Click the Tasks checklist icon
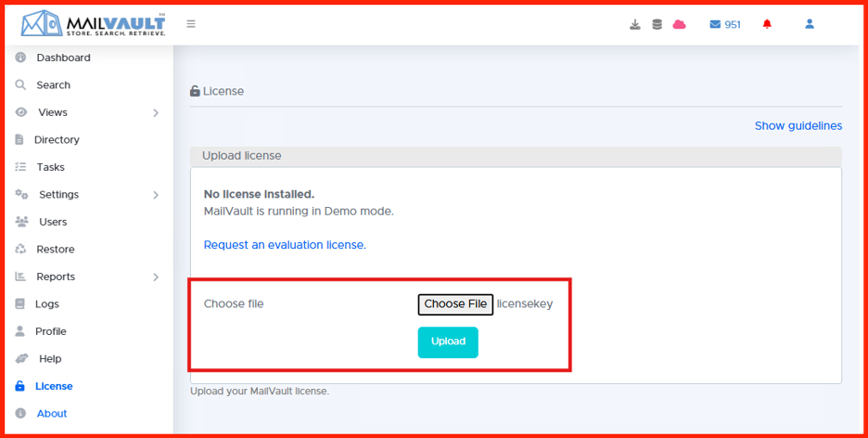The height and width of the screenshot is (438, 868). pos(20,167)
